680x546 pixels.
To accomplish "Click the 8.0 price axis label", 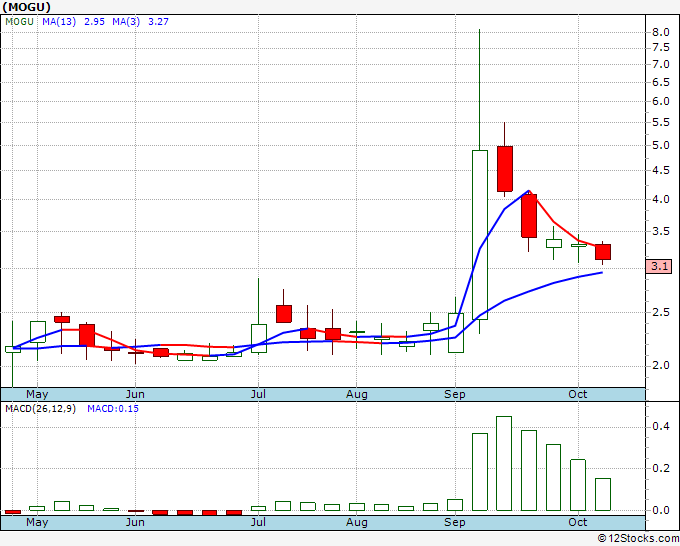I will [x=660, y=32].
